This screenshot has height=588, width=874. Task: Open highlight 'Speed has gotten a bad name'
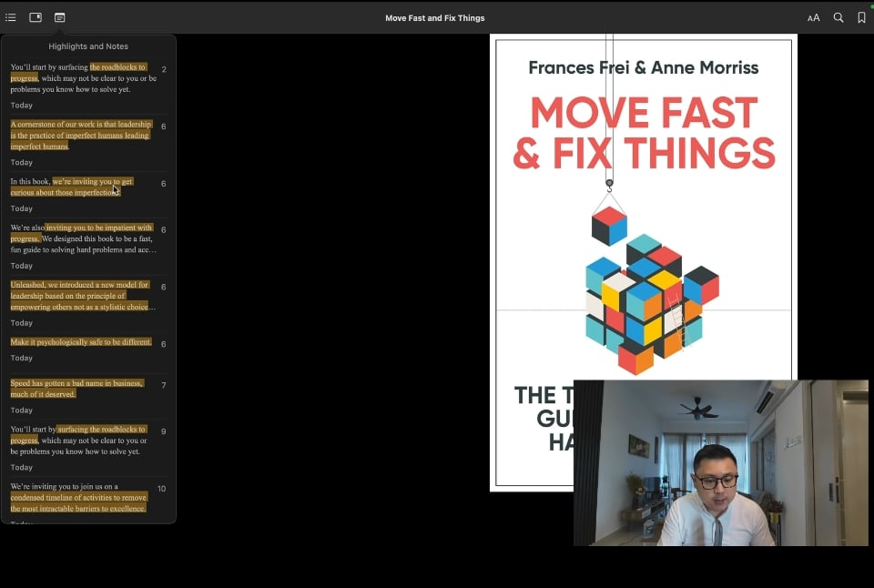click(x=88, y=396)
